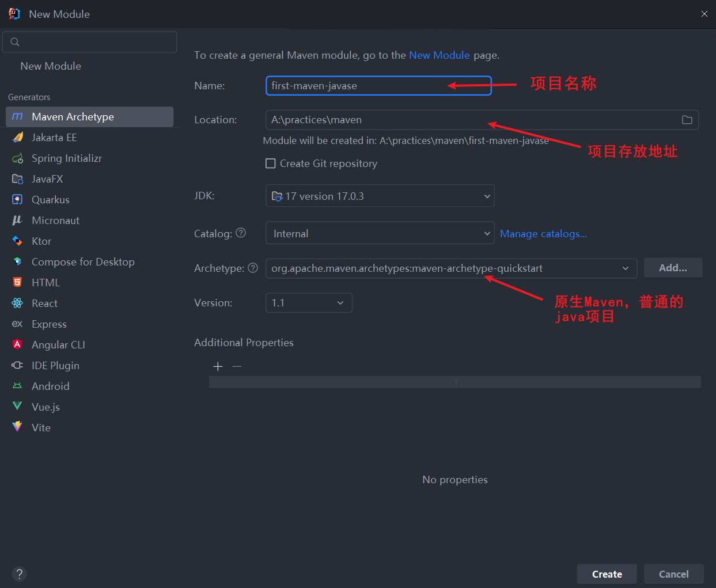The image size is (716, 588).
Task: Click the Spring Initializr leaf icon
Action: (18, 158)
